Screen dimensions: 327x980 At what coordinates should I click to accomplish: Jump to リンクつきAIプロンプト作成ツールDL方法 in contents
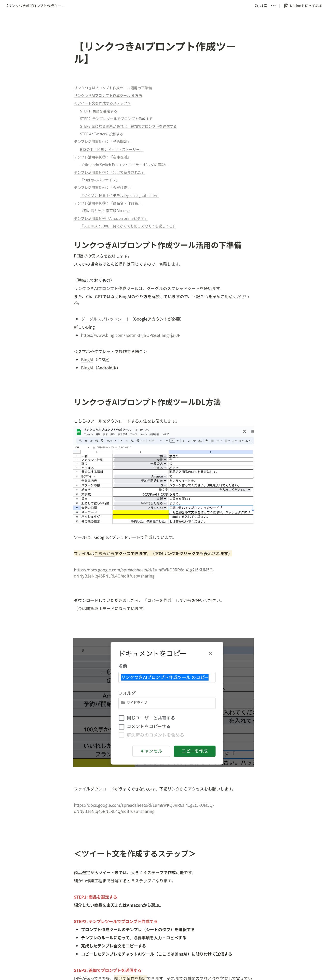108,95
